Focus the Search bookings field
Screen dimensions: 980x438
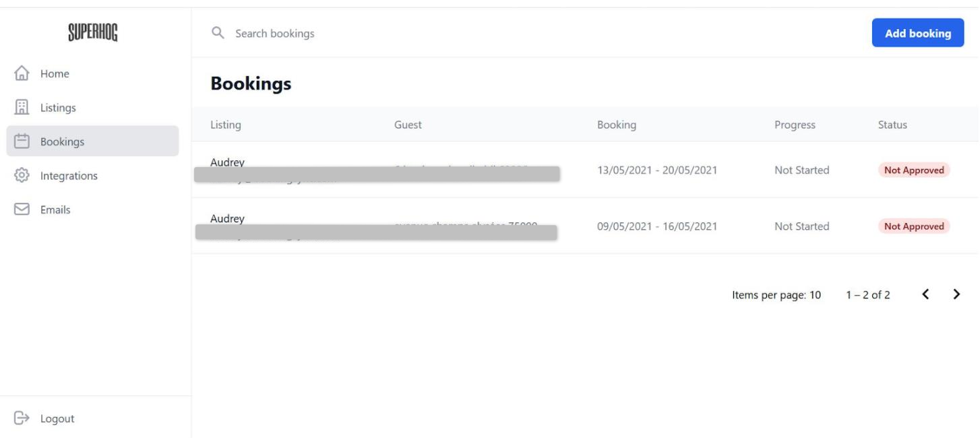404,33
